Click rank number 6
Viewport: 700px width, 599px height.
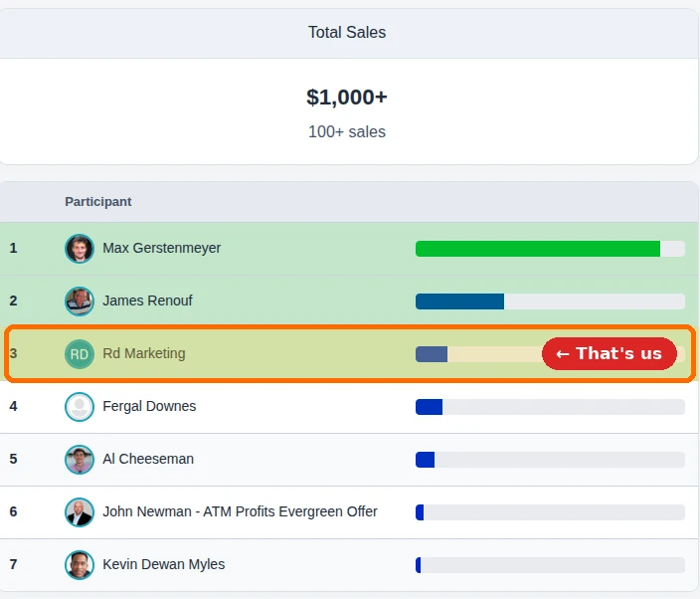click(13, 511)
